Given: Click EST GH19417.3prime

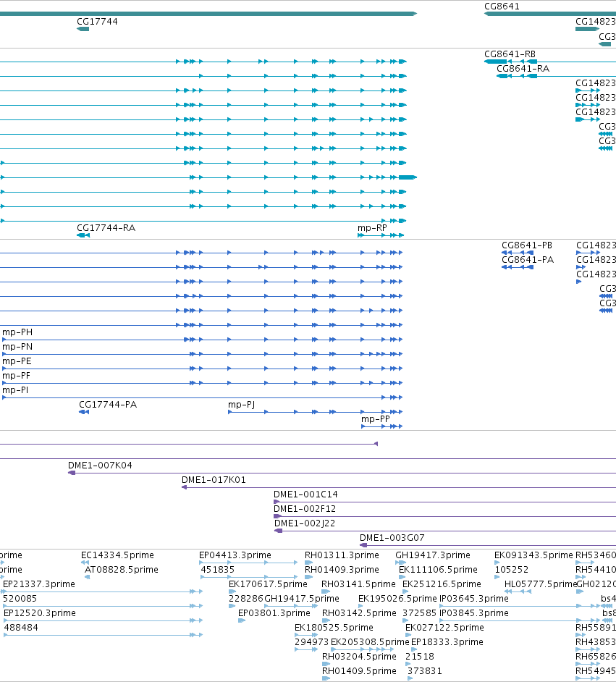Looking at the screenshot, I should pyautogui.click(x=433, y=555).
